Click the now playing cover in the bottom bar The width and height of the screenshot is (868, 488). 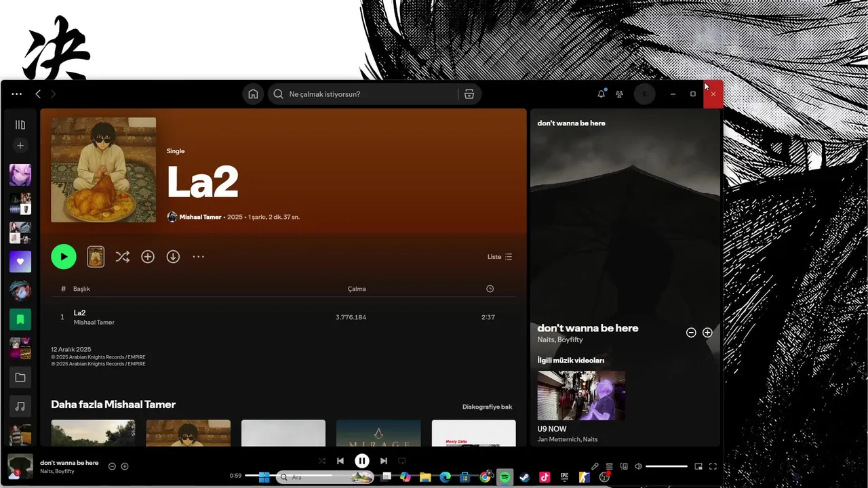[20, 466]
